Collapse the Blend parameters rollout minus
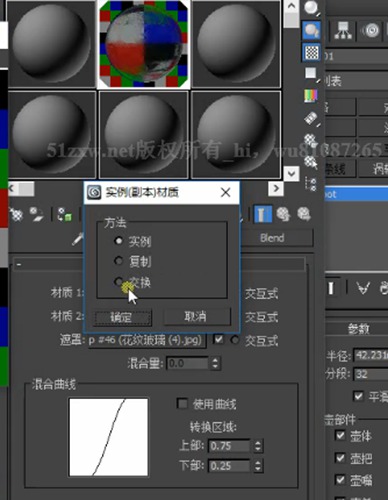 pyautogui.click(x=19, y=264)
